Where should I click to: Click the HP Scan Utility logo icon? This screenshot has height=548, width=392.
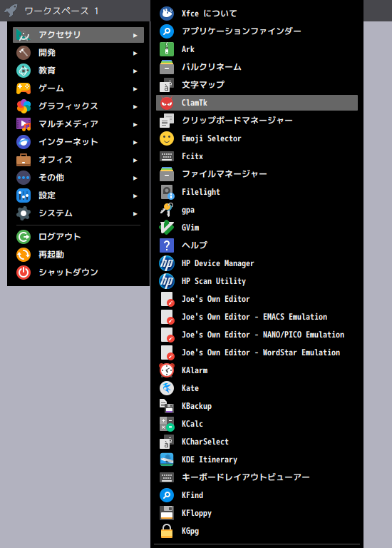tap(167, 281)
